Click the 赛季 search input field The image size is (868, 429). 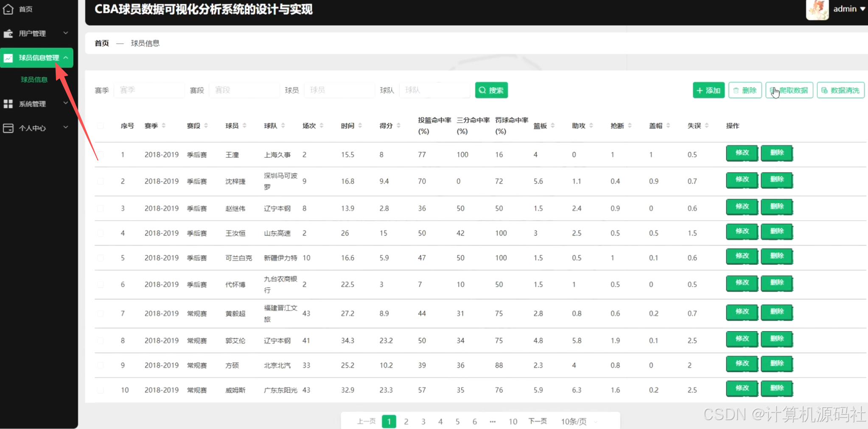(149, 90)
